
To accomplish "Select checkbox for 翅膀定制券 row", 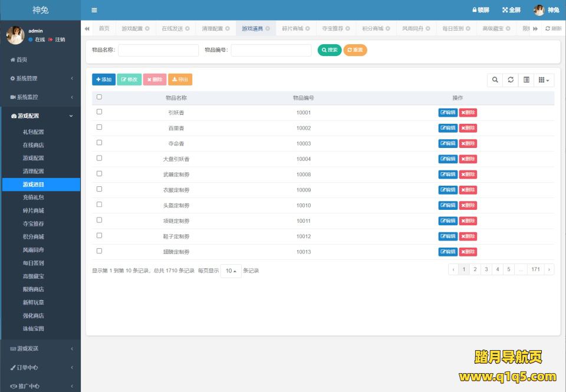I will click(99, 251).
